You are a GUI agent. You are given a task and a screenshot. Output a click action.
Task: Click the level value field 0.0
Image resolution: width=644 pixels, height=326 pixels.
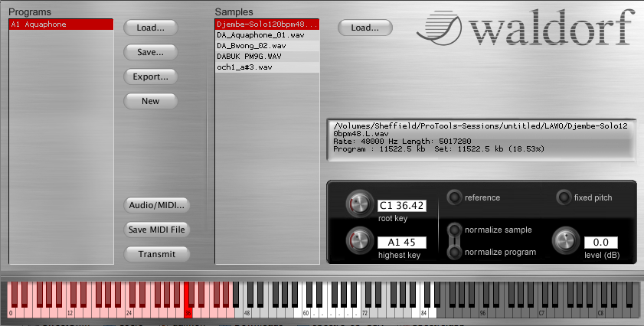601,243
